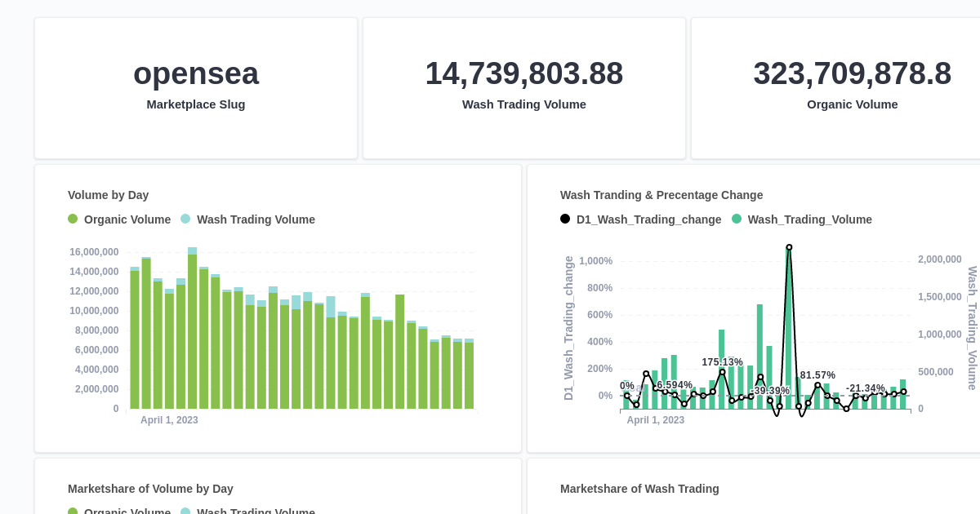Click the green Organic Volume legend icon
This screenshot has width=980, height=514.
(72, 219)
